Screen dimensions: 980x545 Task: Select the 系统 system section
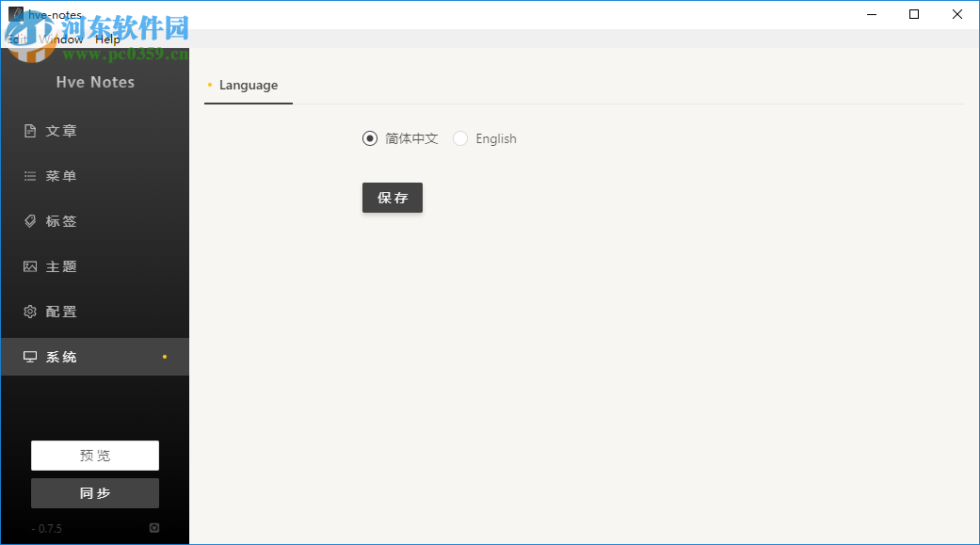click(95, 357)
